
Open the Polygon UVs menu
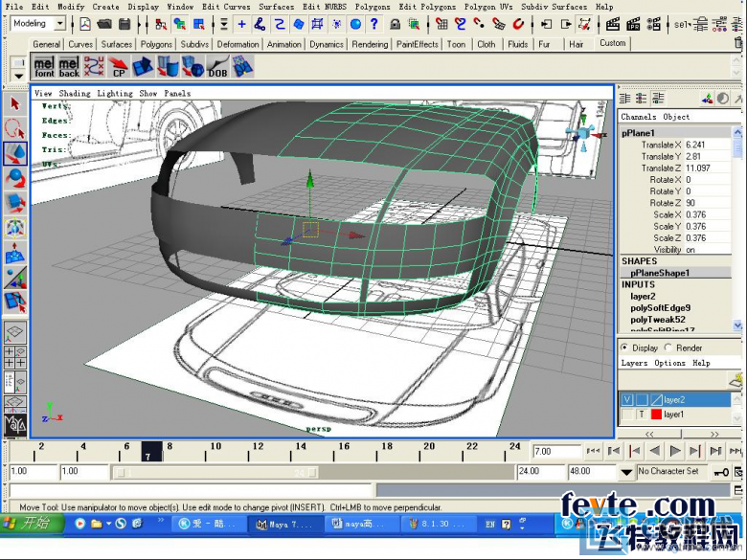tap(488, 7)
